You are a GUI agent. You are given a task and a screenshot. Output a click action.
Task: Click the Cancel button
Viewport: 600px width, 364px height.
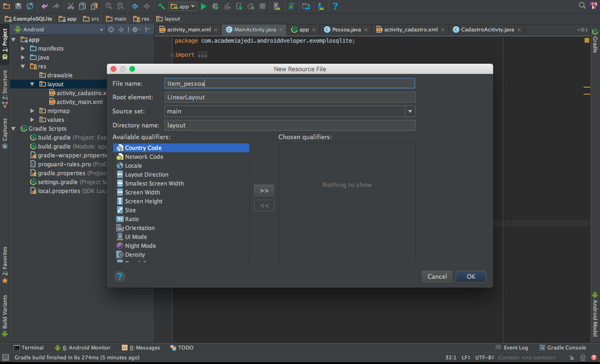(x=437, y=276)
